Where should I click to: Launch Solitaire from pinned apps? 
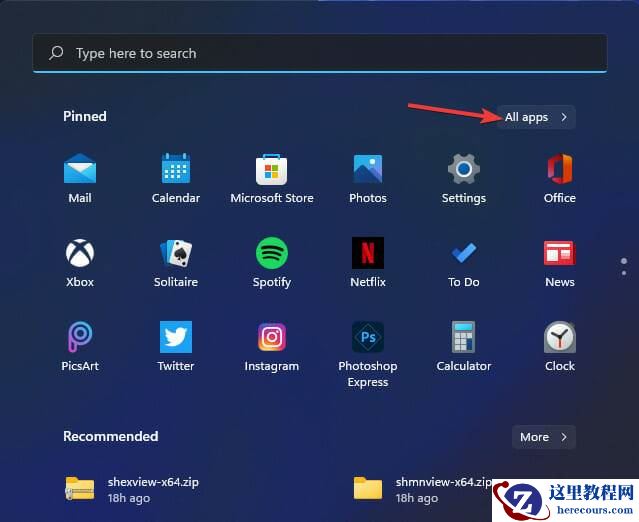click(176, 263)
